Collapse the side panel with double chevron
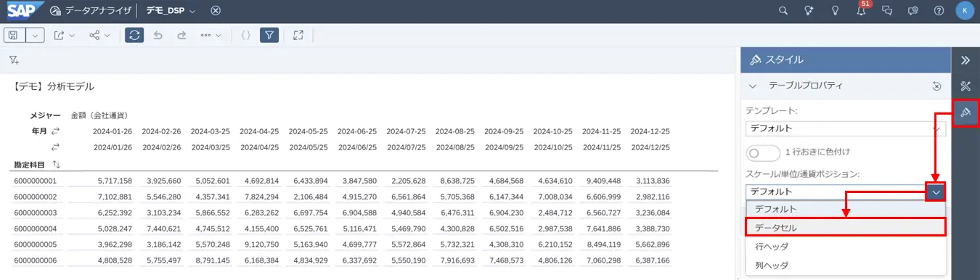This screenshot has width=980, height=280. click(x=965, y=60)
